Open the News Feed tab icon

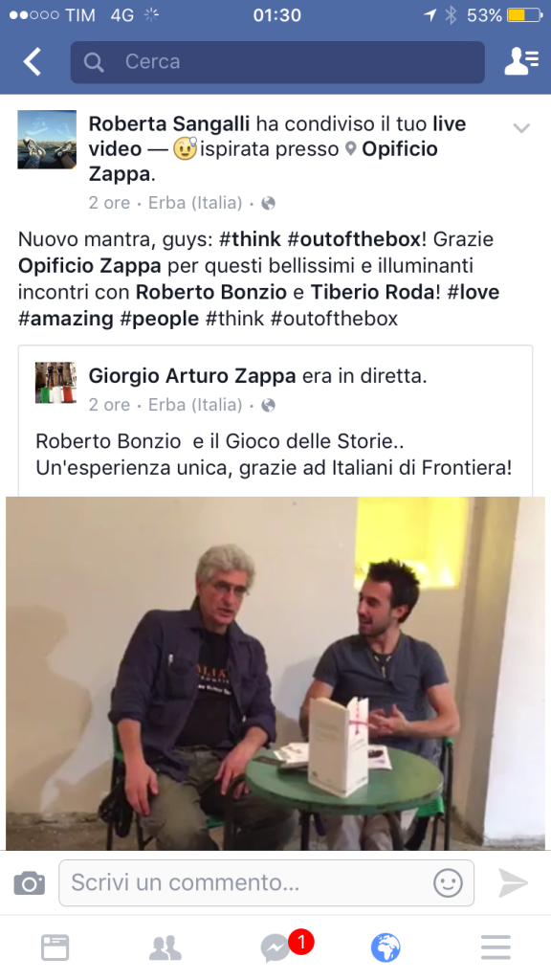tap(55, 947)
